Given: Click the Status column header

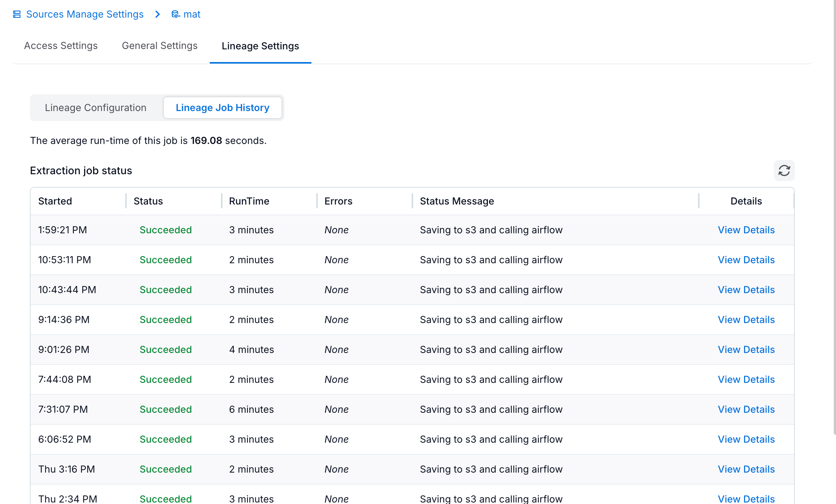Looking at the screenshot, I should tap(148, 201).
